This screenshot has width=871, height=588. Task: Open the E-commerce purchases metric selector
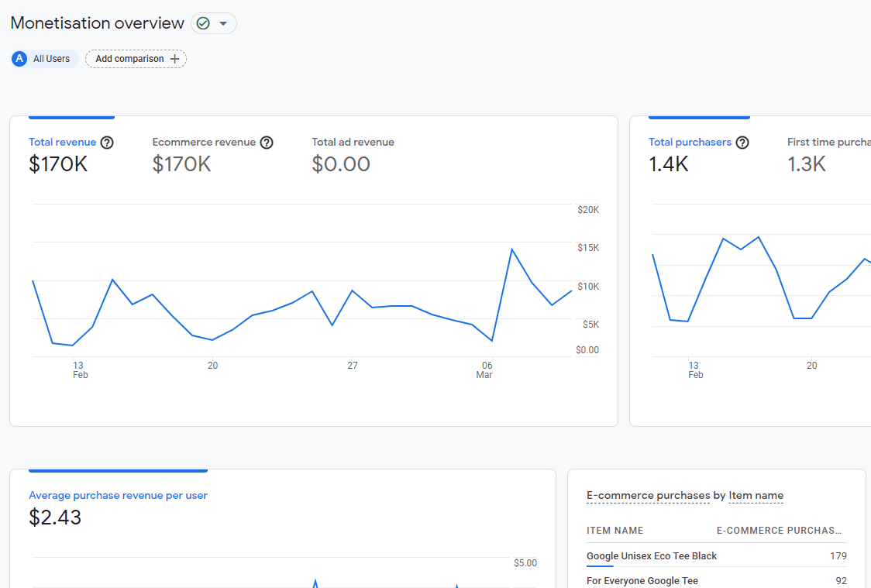[648, 496]
